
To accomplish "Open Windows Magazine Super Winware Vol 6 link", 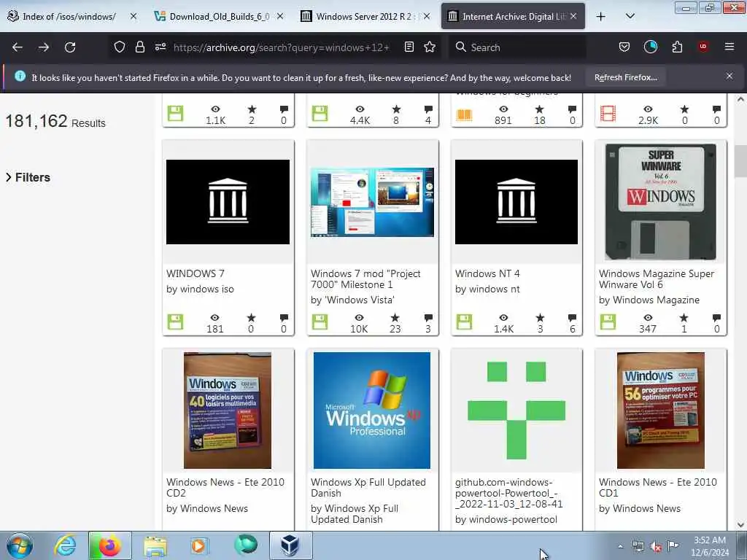I will click(657, 279).
